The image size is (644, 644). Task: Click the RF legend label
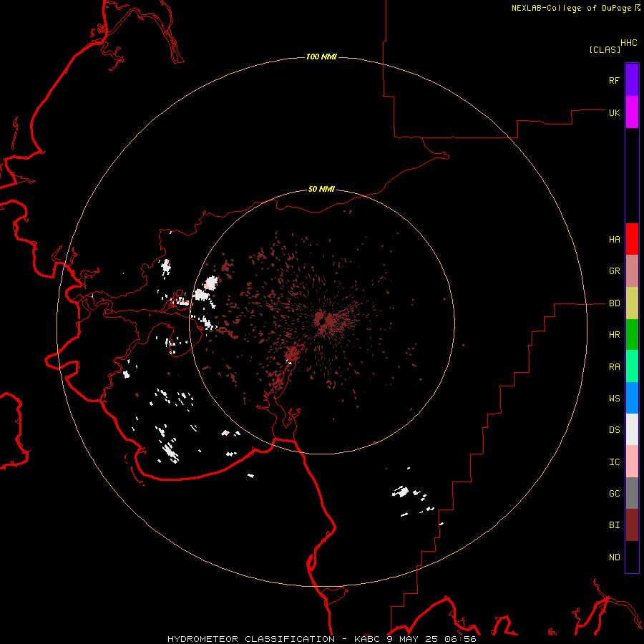coord(614,80)
